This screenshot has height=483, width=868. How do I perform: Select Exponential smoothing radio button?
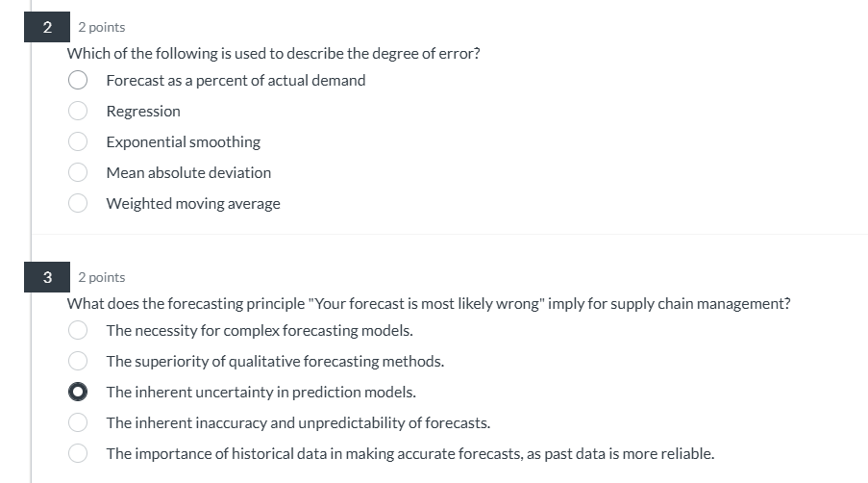pos(78,141)
